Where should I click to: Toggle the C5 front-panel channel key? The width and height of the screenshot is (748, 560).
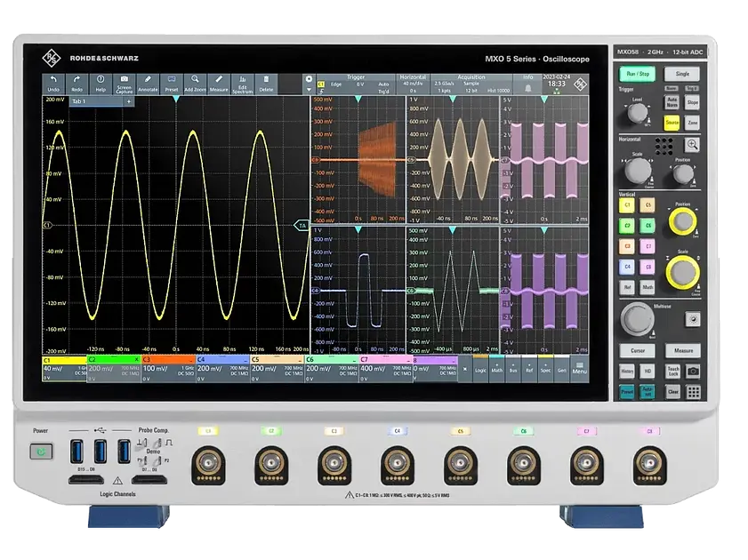click(647, 205)
